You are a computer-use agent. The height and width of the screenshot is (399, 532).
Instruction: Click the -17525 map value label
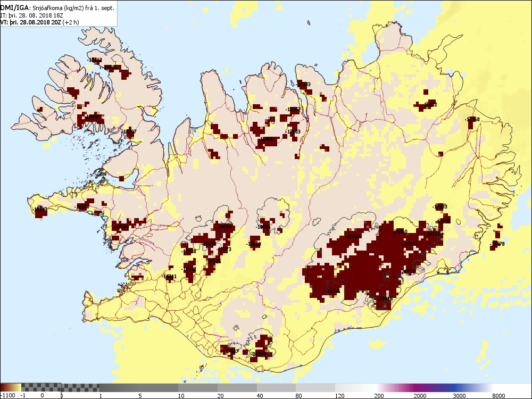(214, 262)
